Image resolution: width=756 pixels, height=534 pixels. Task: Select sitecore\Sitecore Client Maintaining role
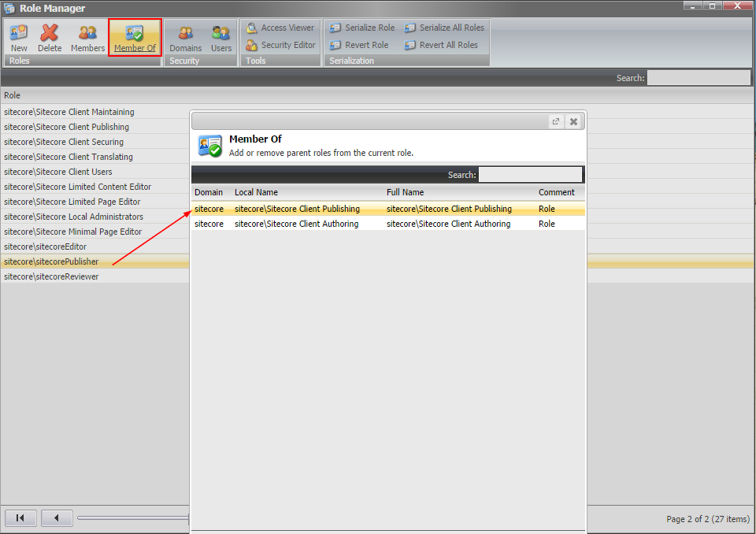click(95, 112)
